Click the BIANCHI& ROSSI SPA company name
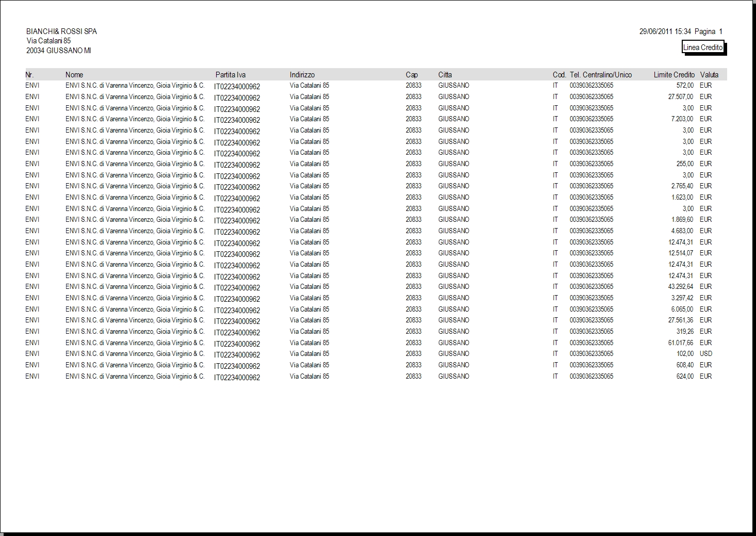Viewport: 756px width, 536px height. coord(61,31)
